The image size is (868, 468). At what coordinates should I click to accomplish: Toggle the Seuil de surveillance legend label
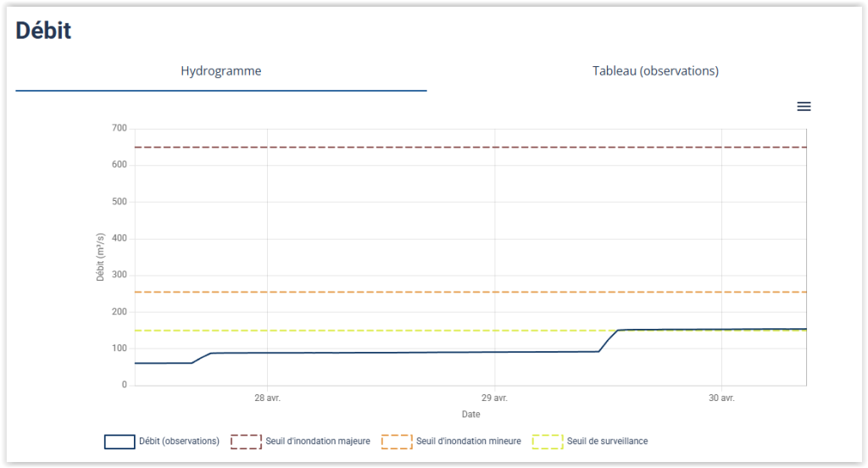(607, 442)
